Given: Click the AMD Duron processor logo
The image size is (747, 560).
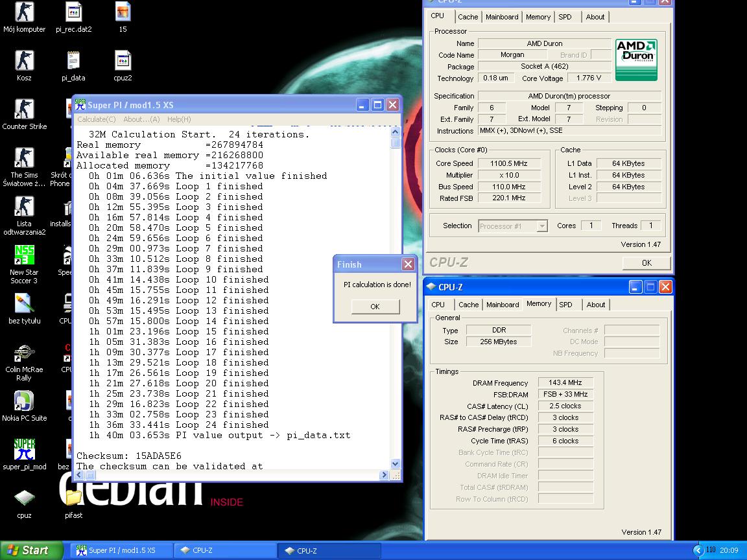Looking at the screenshot, I should [x=636, y=60].
